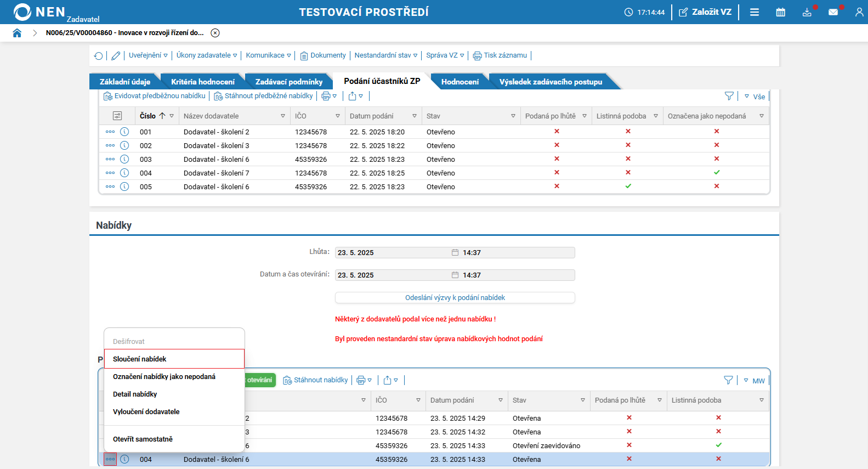Open the calendar icon in header
This screenshot has height=469, width=868.
(780, 12)
